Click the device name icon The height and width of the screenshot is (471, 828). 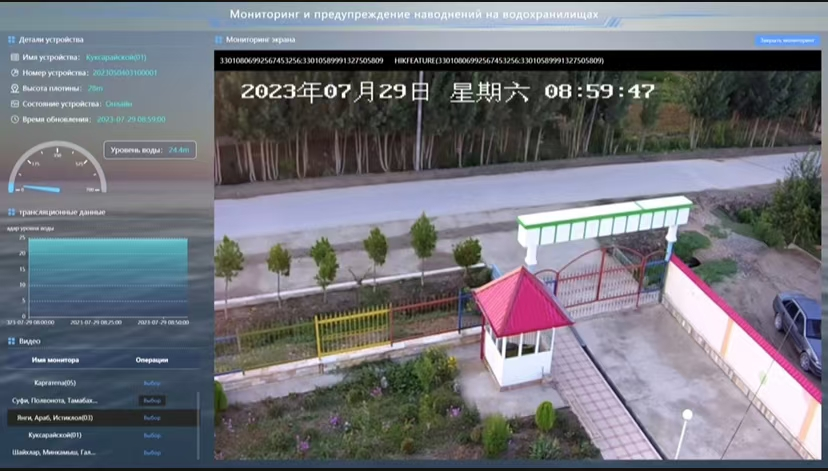13,58
